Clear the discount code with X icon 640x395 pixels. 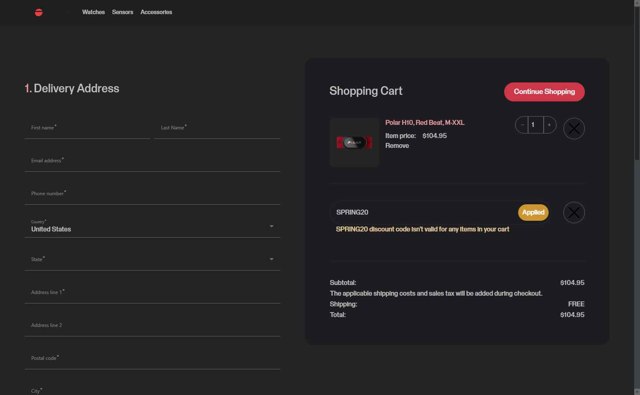click(x=574, y=213)
